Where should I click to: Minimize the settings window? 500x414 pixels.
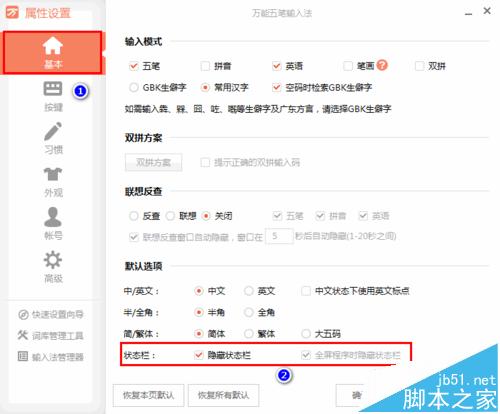click(468, 13)
